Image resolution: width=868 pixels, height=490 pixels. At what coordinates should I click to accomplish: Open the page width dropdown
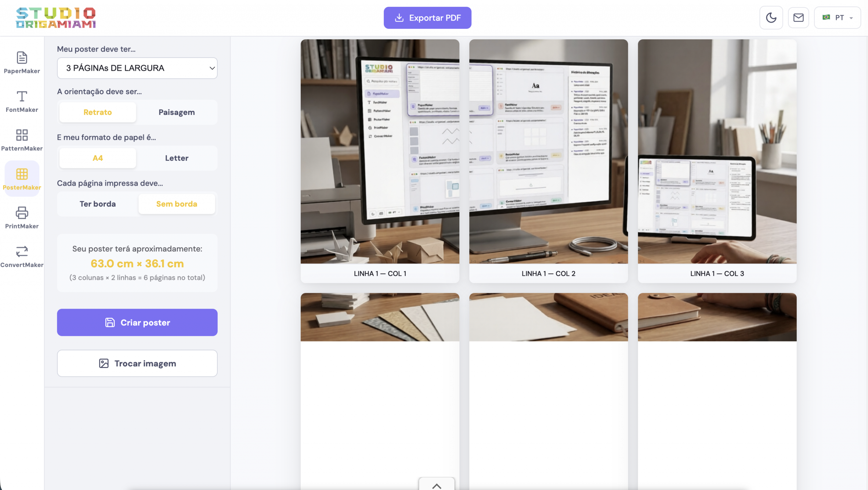click(137, 68)
